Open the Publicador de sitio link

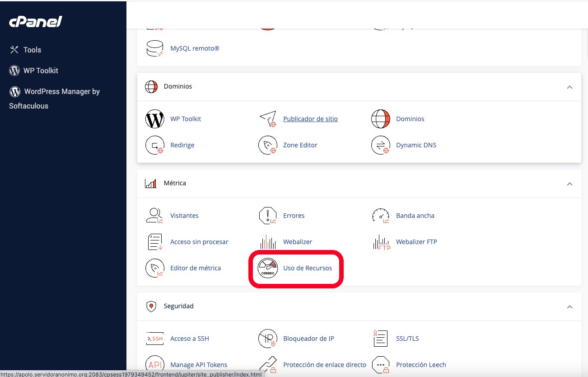point(310,119)
